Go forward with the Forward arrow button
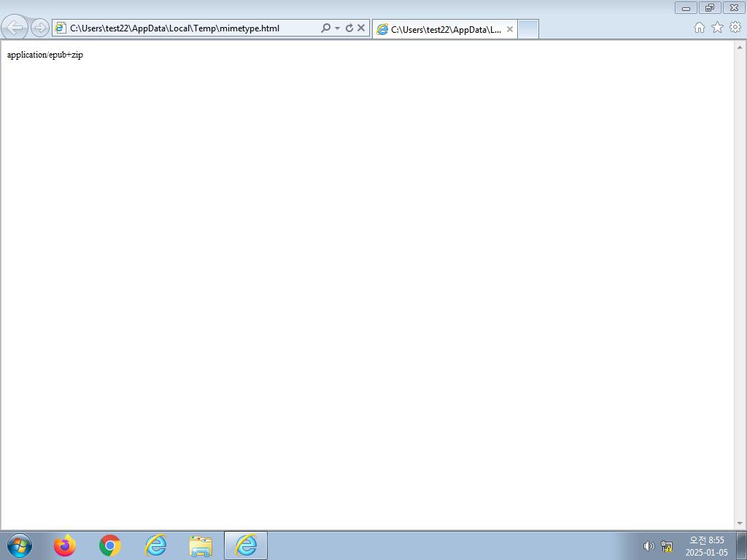 click(40, 28)
